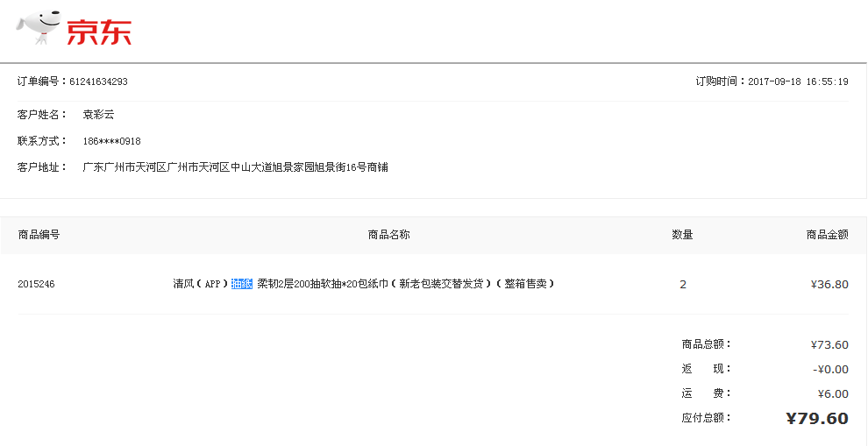Click the 商品总额 amount ¥73.60

829,344
